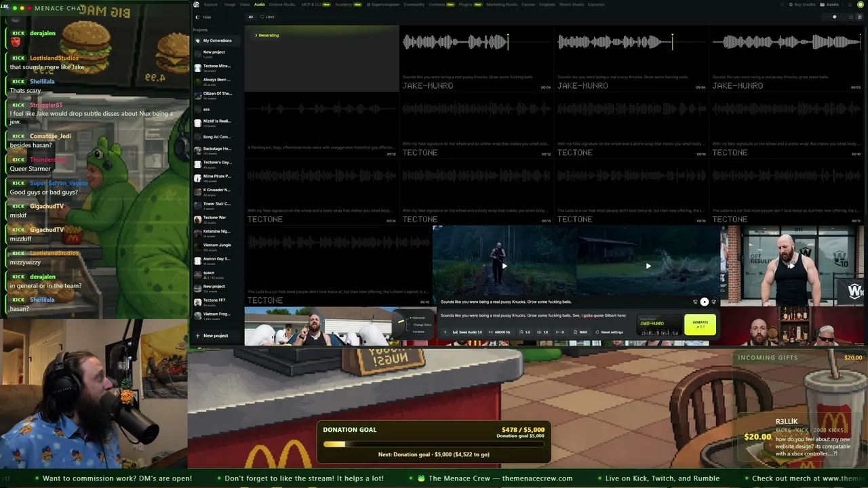Click Buy Credits in the top bar
Screen dimensions: 868x488
point(802,5)
